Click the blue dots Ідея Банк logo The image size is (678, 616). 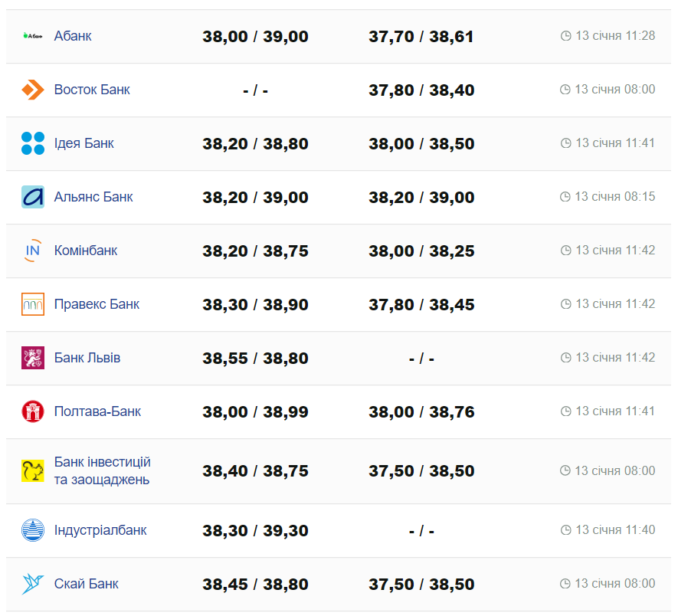(x=33, y=143)
